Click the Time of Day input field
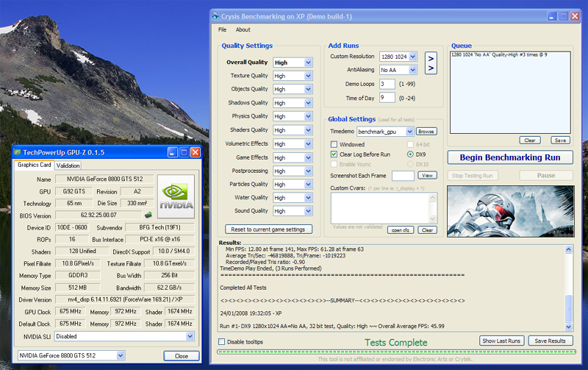 pyautogui.click(x=387, y=98)
